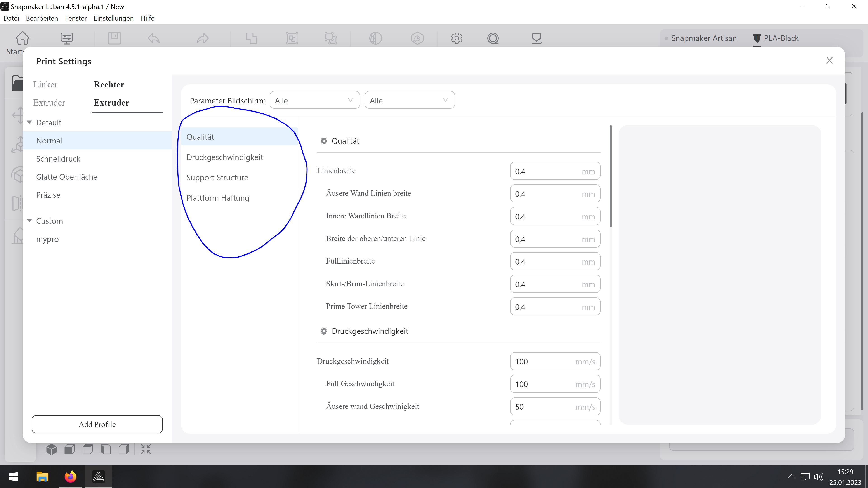Collapse the Default profile group
Viewport: 868px width, 488px height.
(x=30, y=122)
